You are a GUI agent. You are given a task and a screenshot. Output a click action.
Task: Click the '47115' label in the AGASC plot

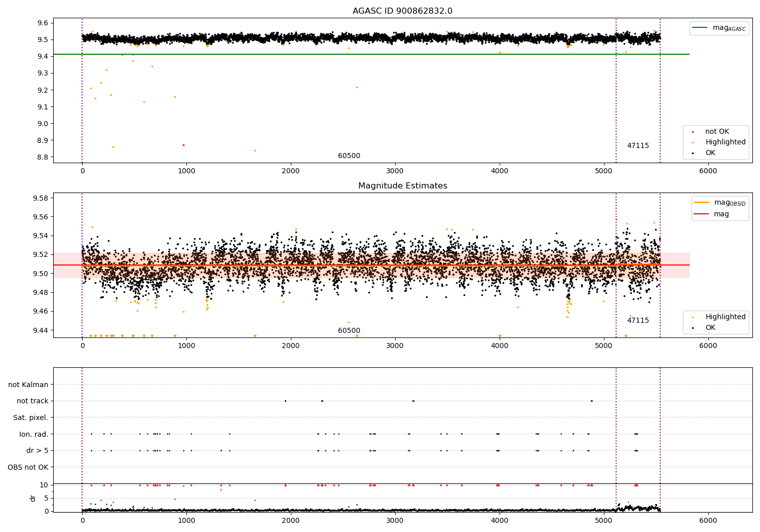[638, 145]
